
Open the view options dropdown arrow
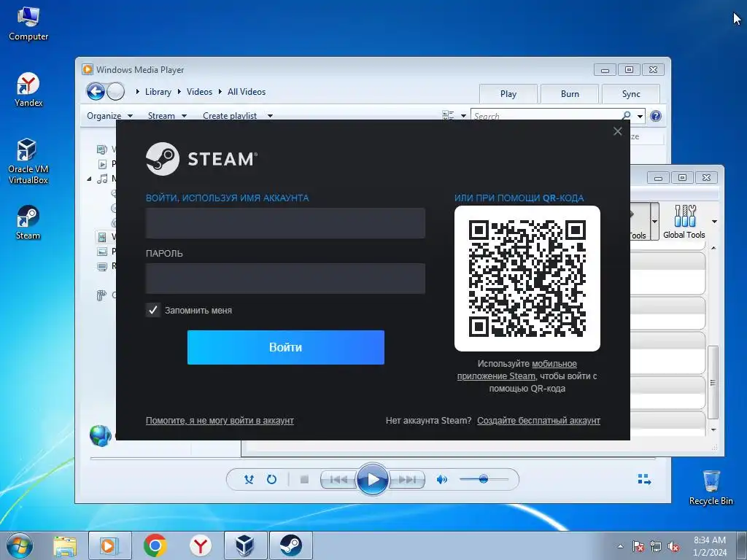tap(463, 116)
